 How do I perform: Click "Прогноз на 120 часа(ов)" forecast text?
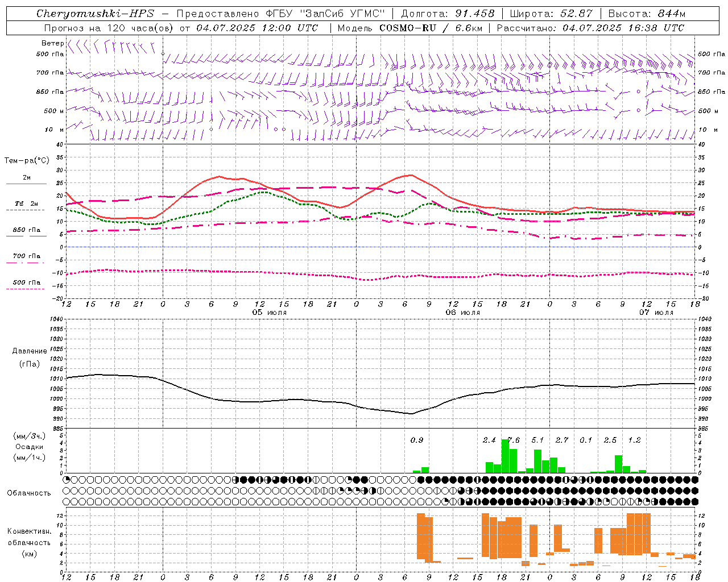109,28
